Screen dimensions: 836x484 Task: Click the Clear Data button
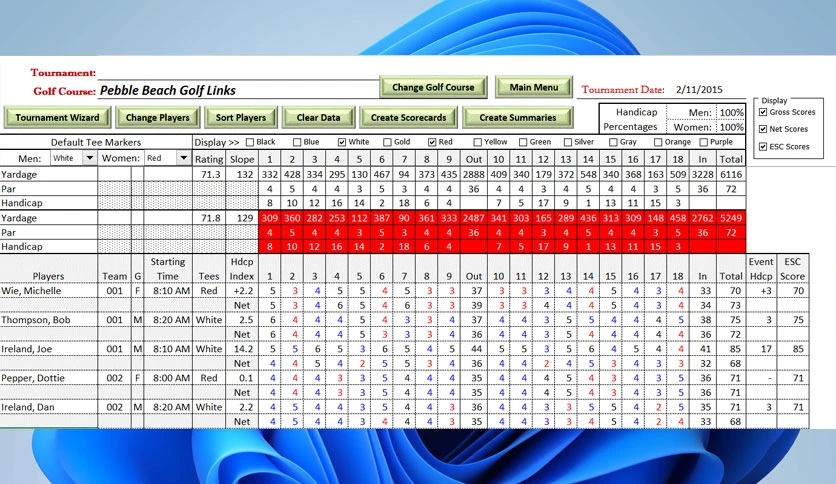(x=318, y=117)
